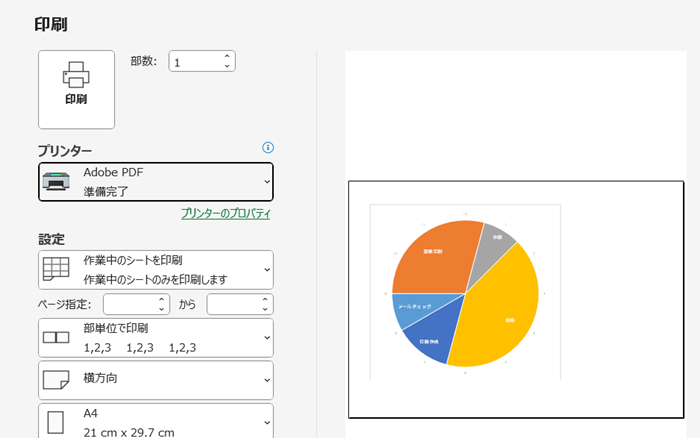Click the printer info icon
The width and height of the screenshot is (700, 438).
[268, 147]
